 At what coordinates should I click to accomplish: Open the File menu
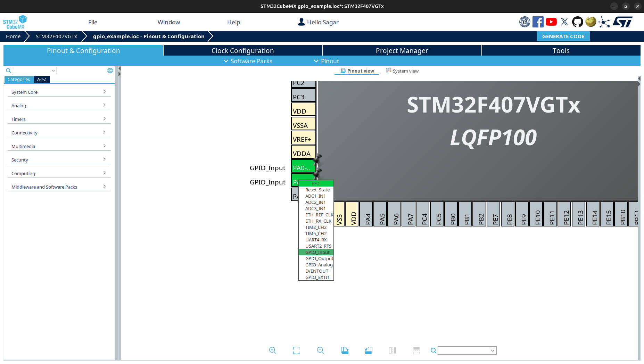point(93,22)
